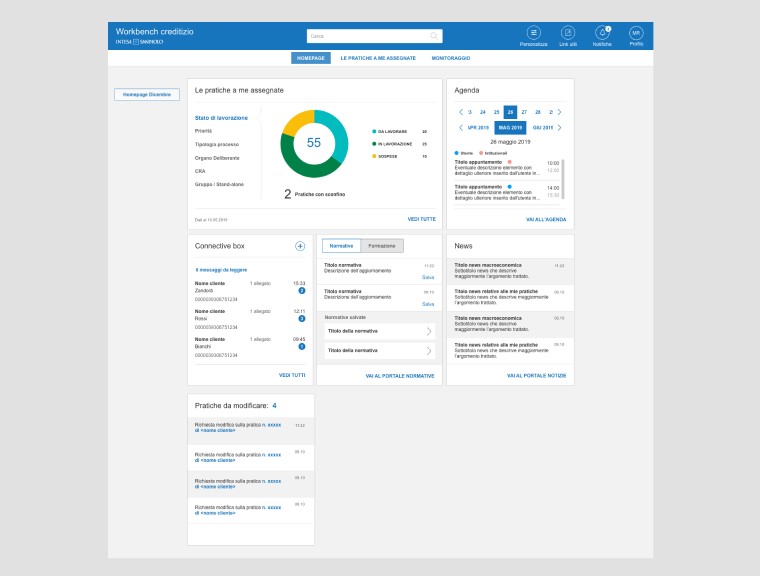The height and width of the screenshot is (576, 760).
Task: Go to previous days in Agenda
Action: click(460, 112)
